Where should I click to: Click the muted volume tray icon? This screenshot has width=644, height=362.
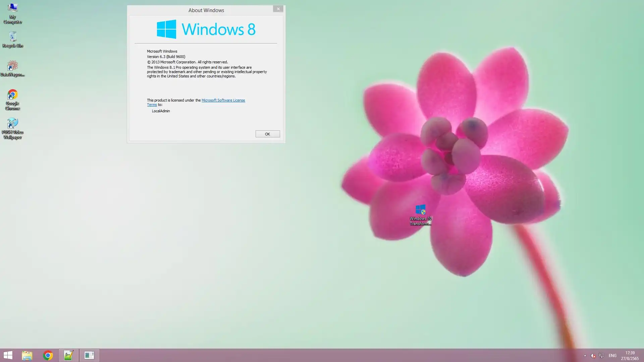[x=593, y=356]
